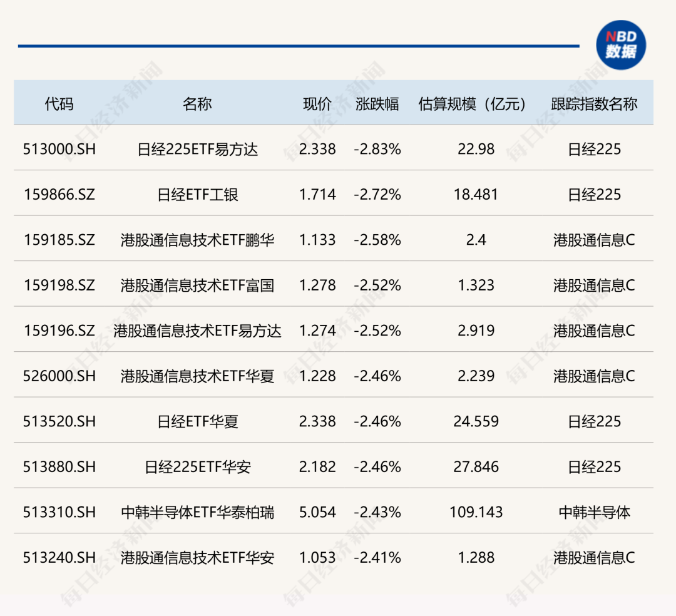Viewport: 676px width, 616px height.
Task: Select code 513310.SH
Action: pos(59,512)
